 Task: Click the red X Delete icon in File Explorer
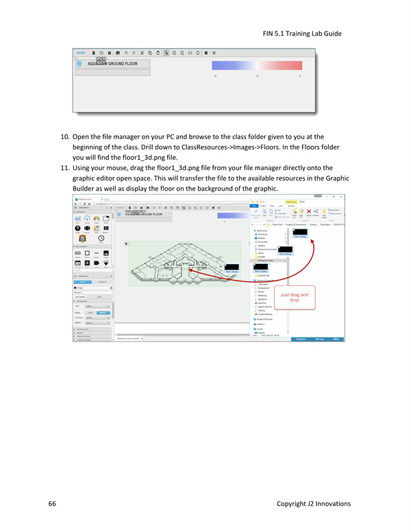pos(309,212)
